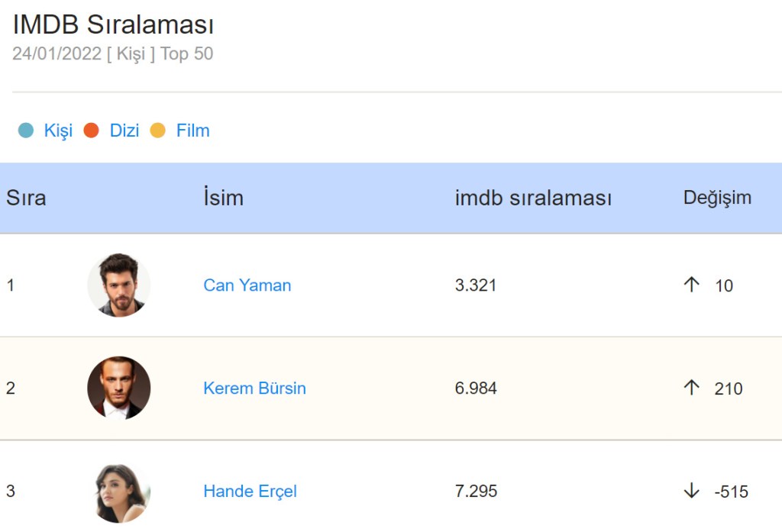Click Kerem Bürsin's profile photo
The height and width of the screenshot is (532, 782).
(x=119, y=388)
